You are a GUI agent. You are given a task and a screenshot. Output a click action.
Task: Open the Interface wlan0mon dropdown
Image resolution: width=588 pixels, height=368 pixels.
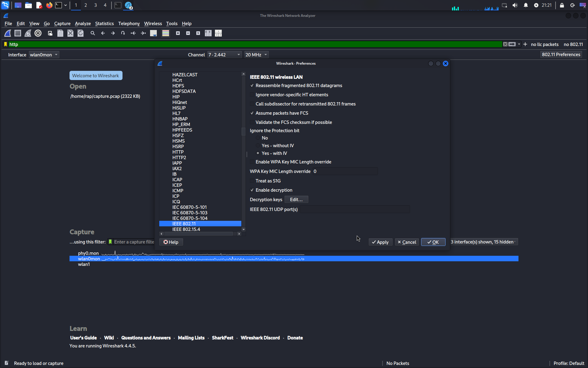click(44, 55)
